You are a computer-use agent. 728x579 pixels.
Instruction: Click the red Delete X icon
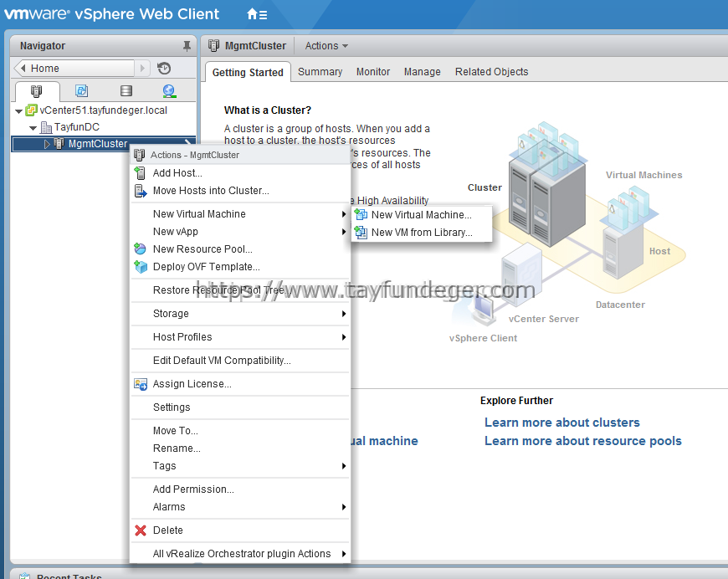coord(141,530)
